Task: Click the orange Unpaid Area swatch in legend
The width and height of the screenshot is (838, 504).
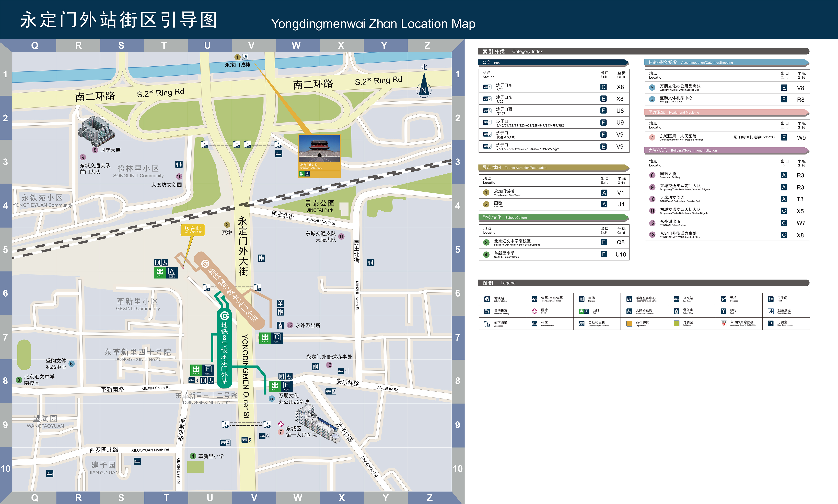Action: coord(629,324)
